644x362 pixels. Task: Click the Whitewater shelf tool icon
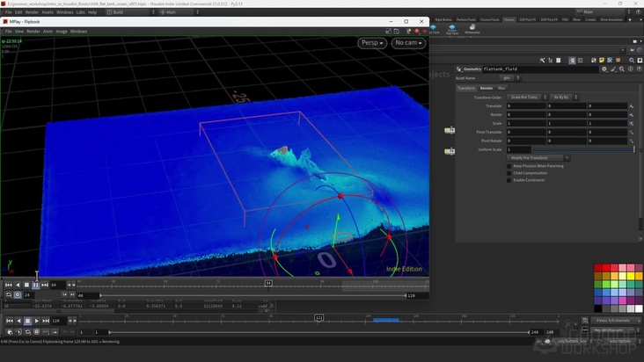point(472,28)
